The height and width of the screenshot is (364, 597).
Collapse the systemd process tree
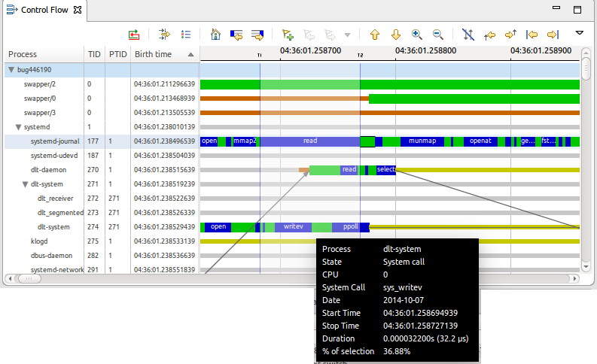(19, 127)
